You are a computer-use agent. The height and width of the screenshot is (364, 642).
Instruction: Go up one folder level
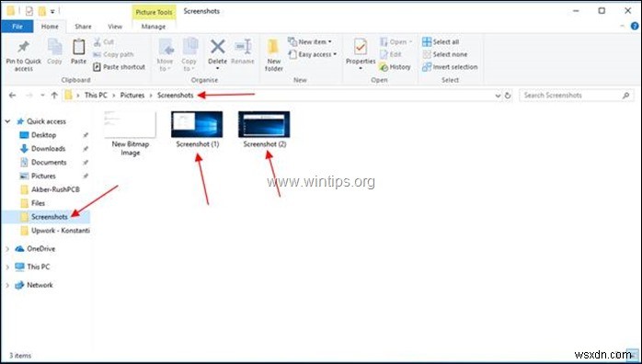coord(54,96)
